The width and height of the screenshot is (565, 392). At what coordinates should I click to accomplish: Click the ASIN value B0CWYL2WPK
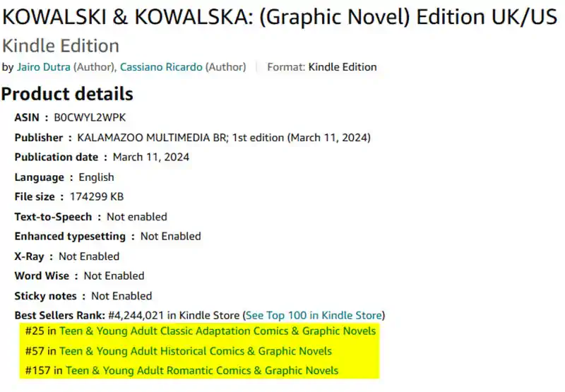tap(90, 117)
